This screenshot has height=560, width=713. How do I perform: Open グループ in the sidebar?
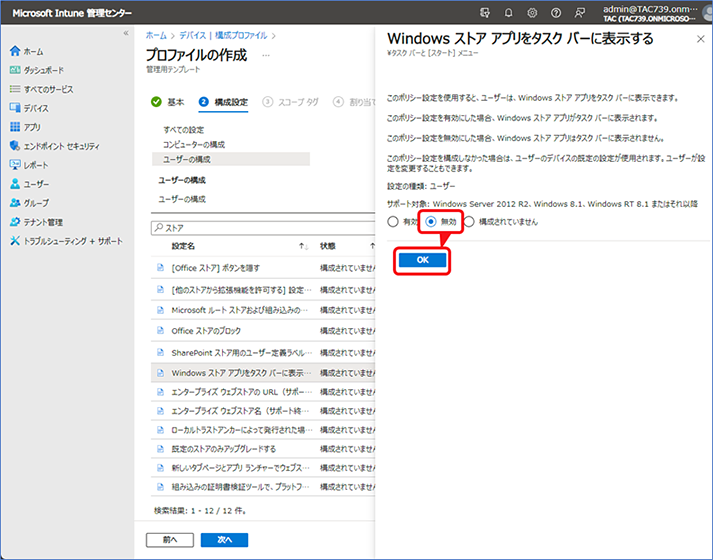(x=29, y=203)
